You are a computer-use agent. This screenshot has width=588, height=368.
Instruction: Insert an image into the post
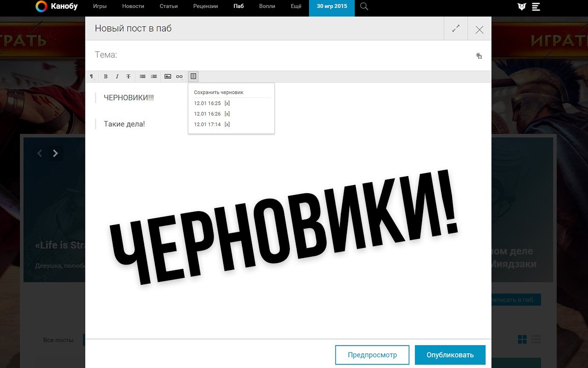pos(168,76)
